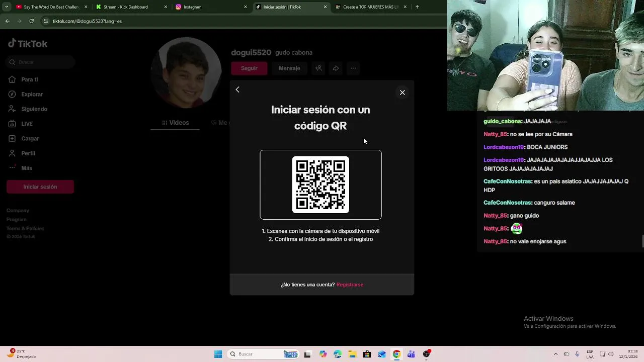Open OBS Studio from the taskbar

click(426, 354)
